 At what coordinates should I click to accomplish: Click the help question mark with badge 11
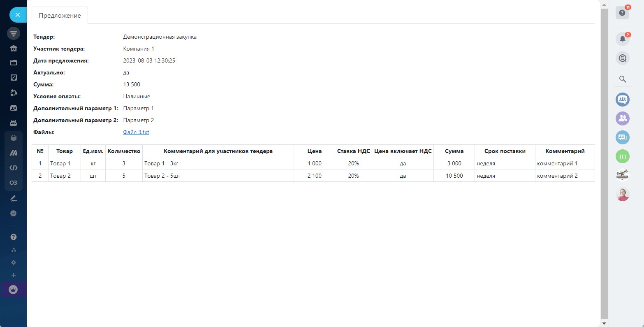(622, 13)
